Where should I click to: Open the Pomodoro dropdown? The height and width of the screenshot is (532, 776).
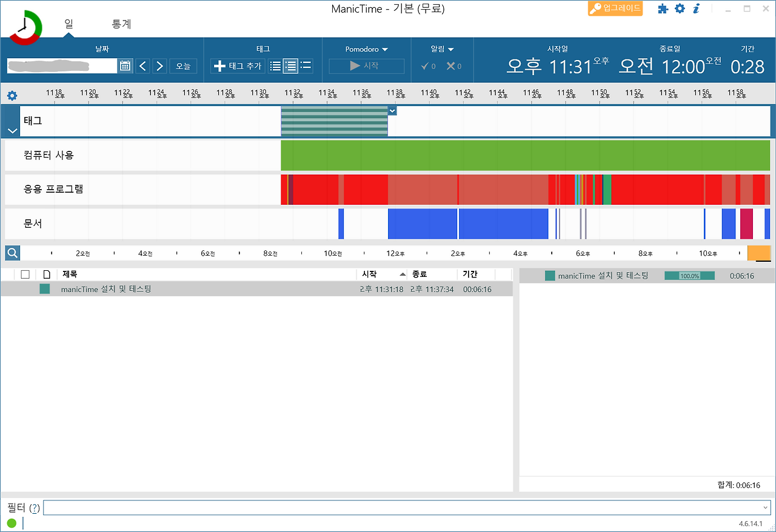point(367,49)
